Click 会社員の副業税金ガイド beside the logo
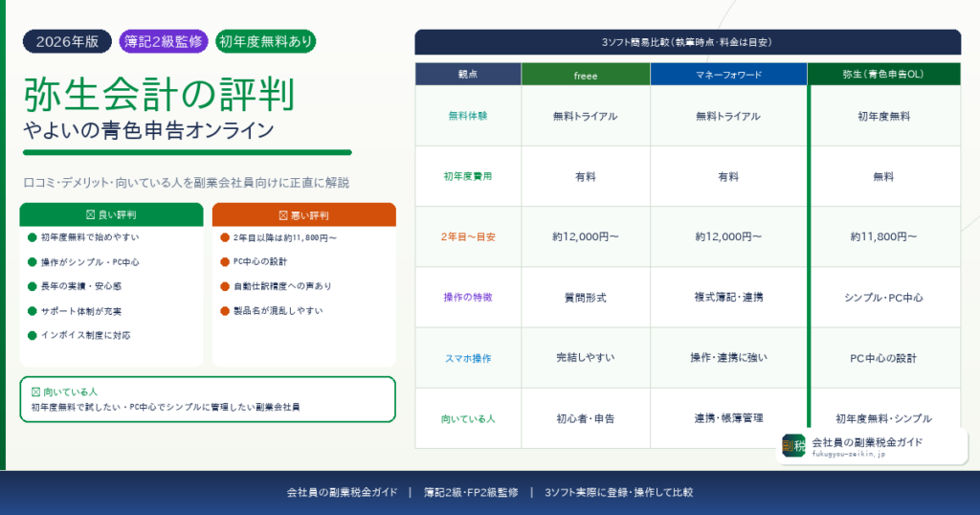The width and height of the screenshot is (980, 515). (x=867, y=442)
